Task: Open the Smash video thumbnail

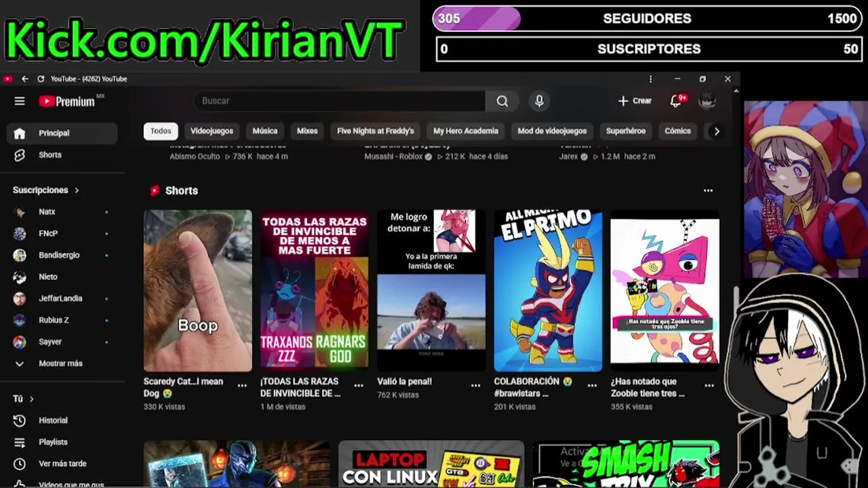Action: tap(625, 464)
